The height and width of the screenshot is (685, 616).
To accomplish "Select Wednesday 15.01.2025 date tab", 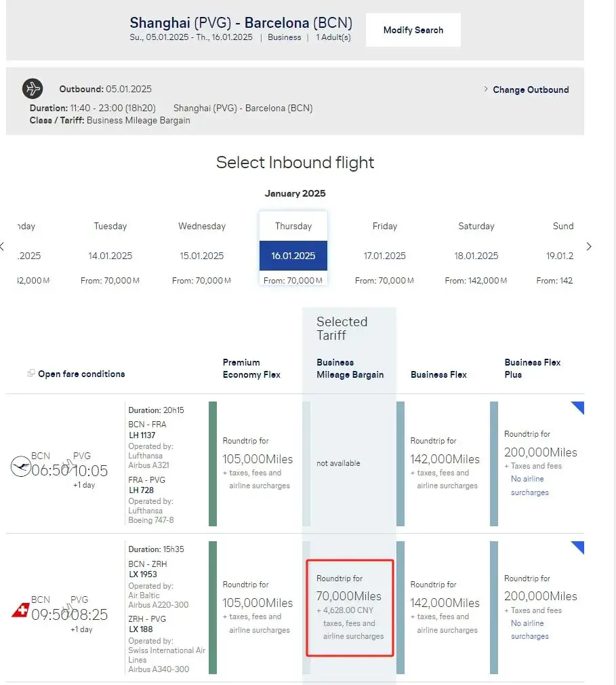I will 202,249.
